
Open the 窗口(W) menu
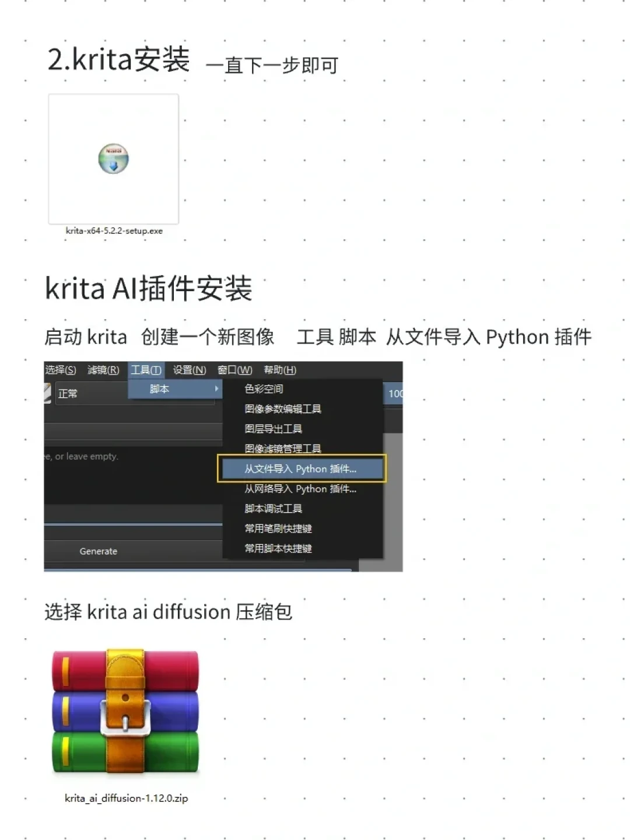(235, 370)
